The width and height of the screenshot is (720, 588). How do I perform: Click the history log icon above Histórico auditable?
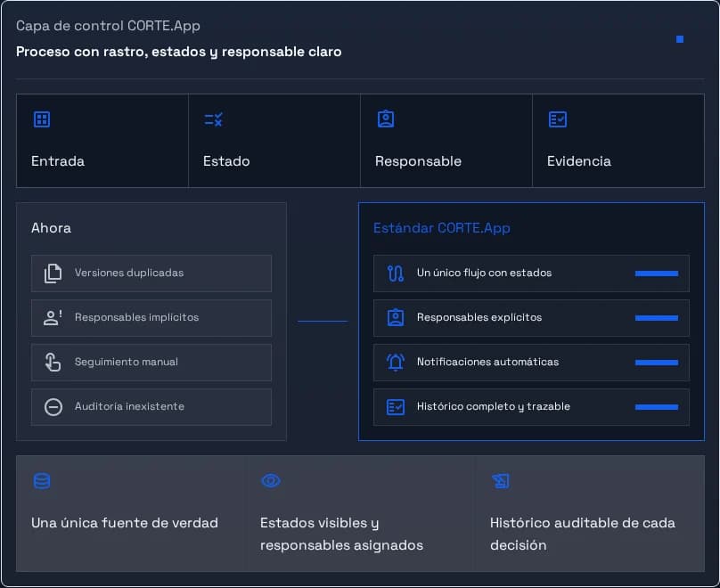(501, 481)
